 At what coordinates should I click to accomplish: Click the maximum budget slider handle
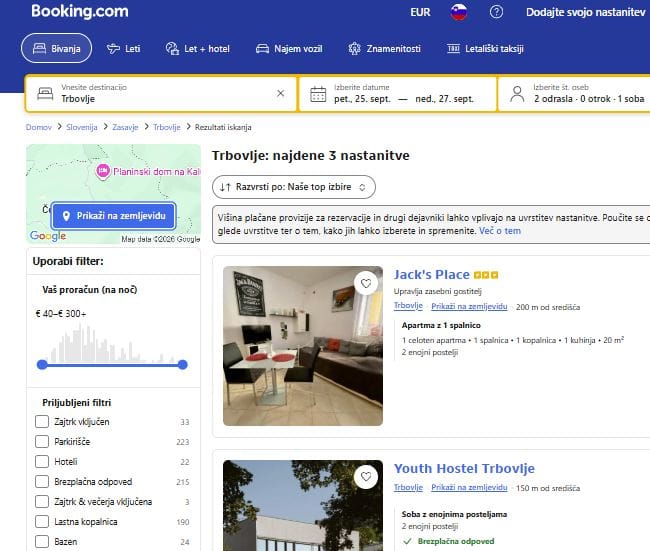click(x=182, y=364)
